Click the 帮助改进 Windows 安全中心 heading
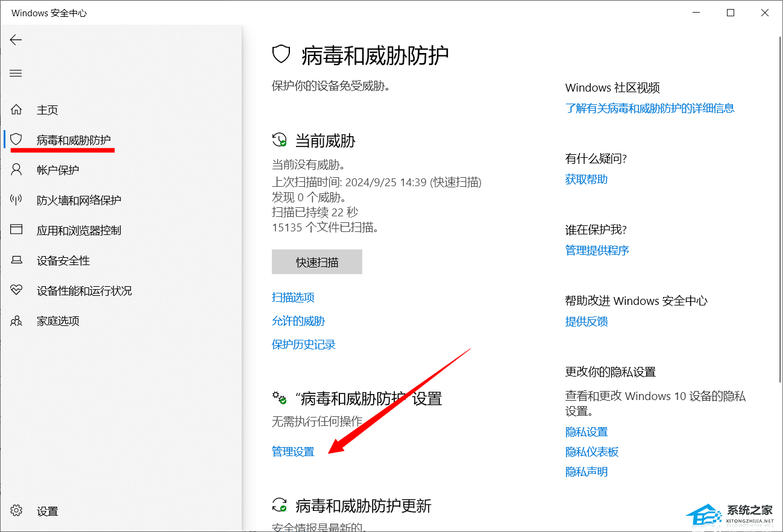The image size is (783, 532). click(x=637, y=301)
